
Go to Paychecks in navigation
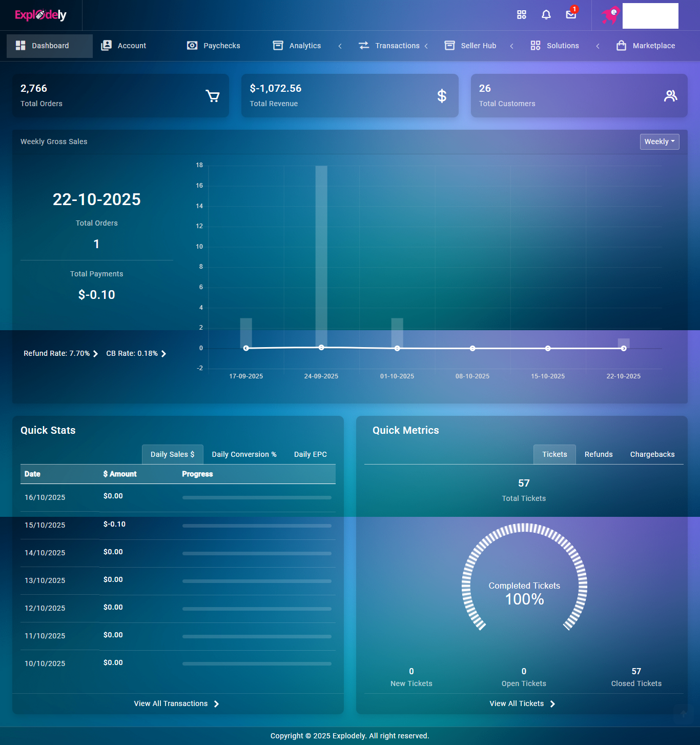221,46
